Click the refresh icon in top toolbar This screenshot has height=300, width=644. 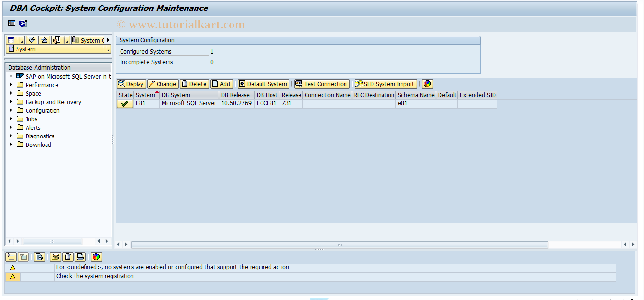coord(23,23)
